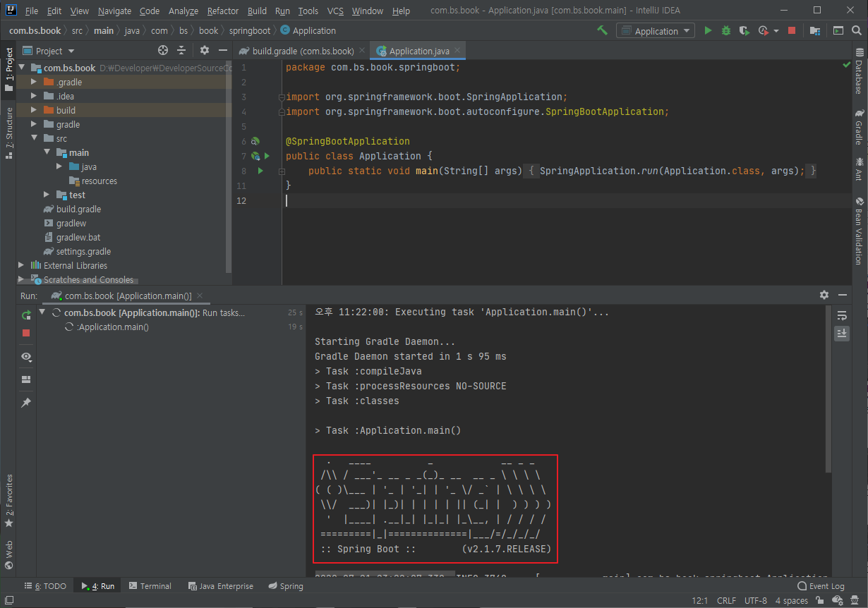Toggle soft-wrap in console output
Screen dimensions: 868x608
tap(841, 315)
